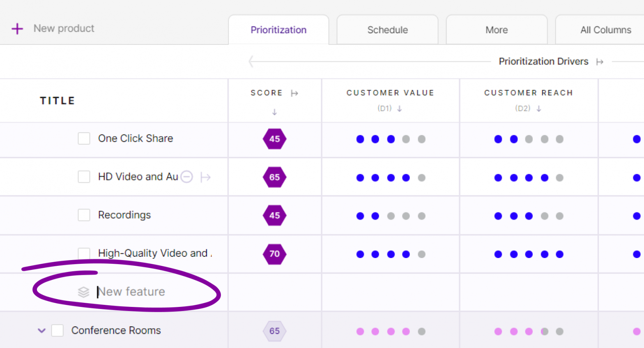Collapse the Conference Rooms group chevron

41,330
